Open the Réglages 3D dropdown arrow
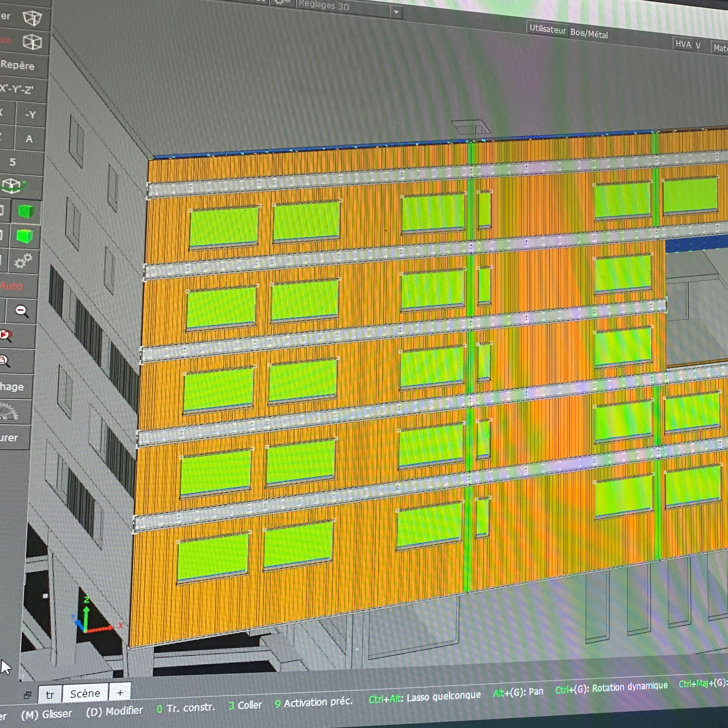 click(396, 12)
